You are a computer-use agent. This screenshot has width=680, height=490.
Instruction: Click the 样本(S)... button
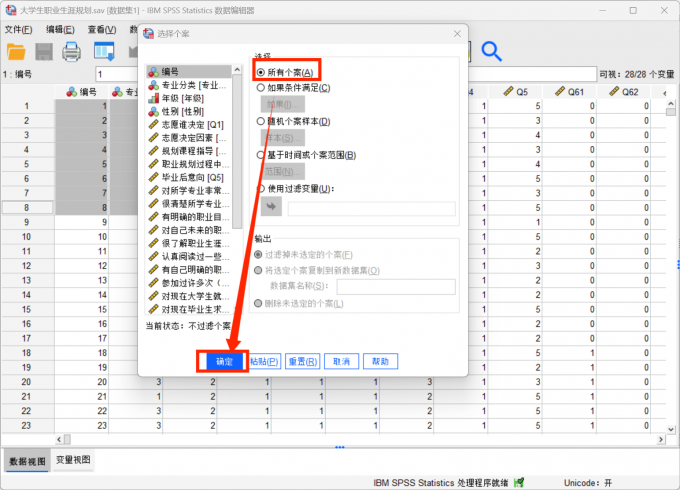282,138
